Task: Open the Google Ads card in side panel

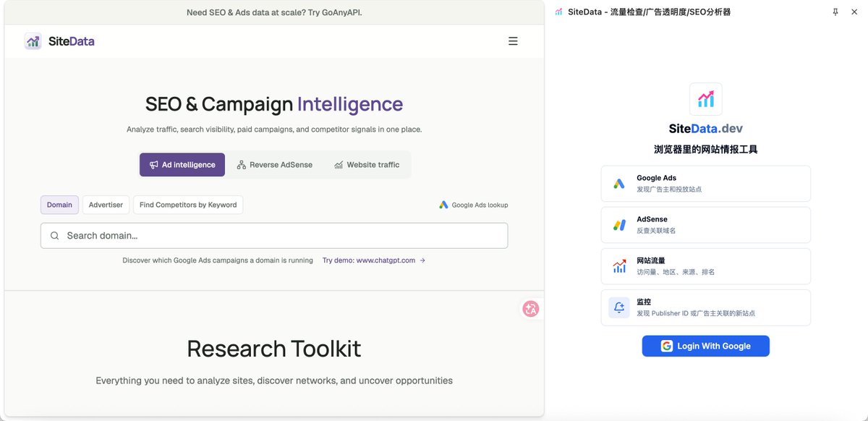Action: click(x=706, y=184)
